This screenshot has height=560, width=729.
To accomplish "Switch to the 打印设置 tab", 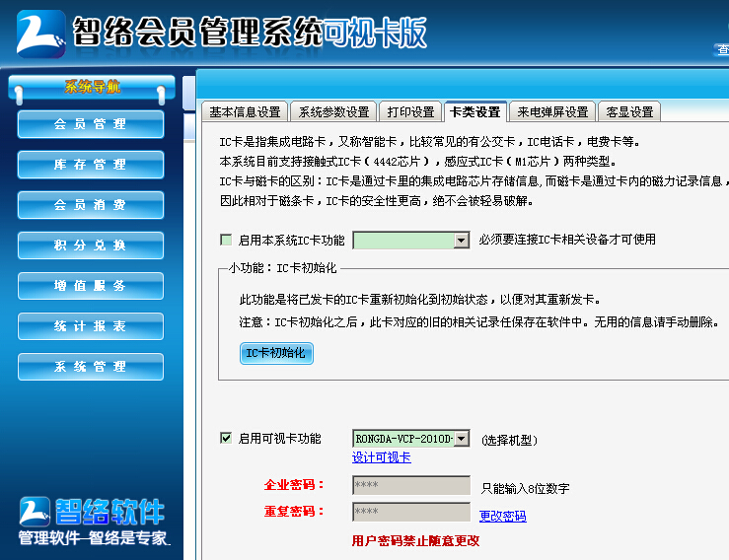I will coord(410,112).
